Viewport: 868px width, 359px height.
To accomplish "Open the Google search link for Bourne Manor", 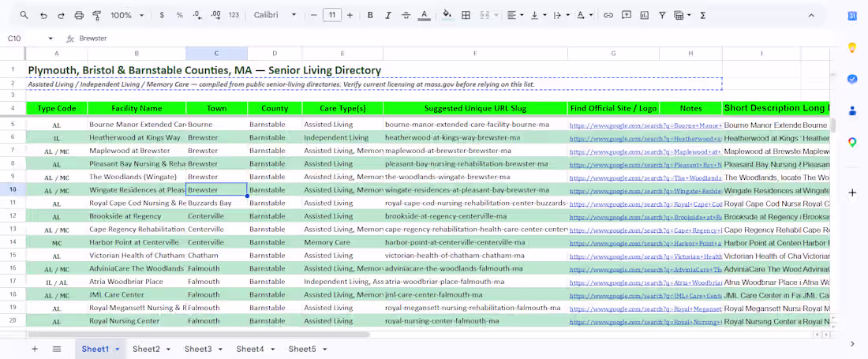I will 646,126.
